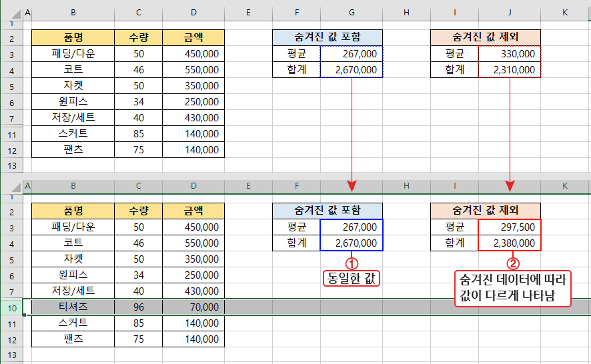Image resolution: width=591 pixels, height=364 pixels.
Task: Select column header D in the top sheet
Action: click(193, 13)
